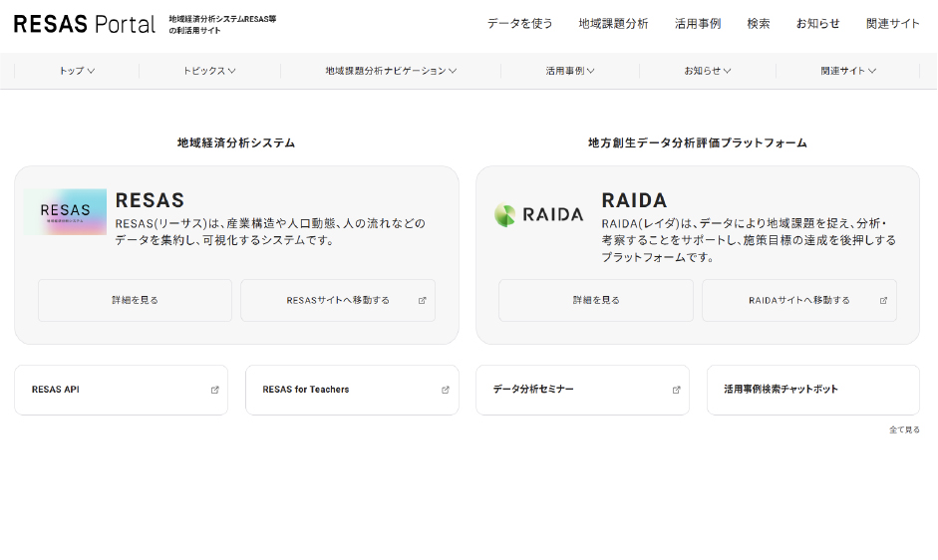The image size is (938, 560).
Task: Expand the お知らせ dropdown in sub navigation
Action: point(708,71)
